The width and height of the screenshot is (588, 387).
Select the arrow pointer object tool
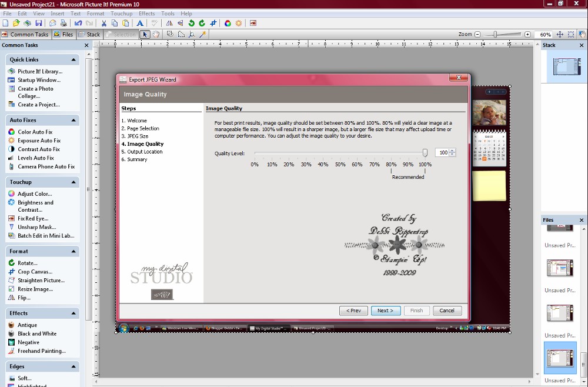(x=145, y=35)
